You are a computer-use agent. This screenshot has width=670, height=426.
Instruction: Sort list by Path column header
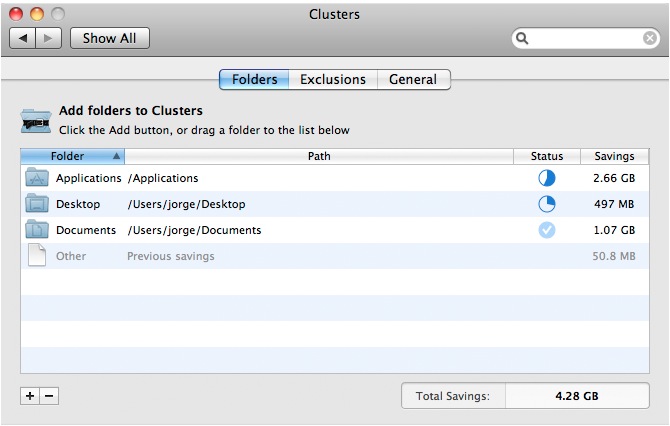(319, 156)
